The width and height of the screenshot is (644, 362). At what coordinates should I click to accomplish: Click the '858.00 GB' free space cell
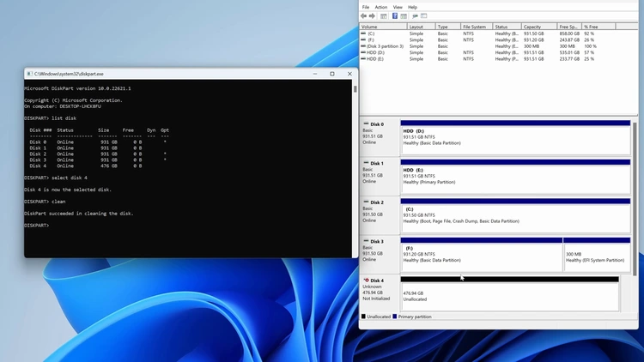pos(569,33)
